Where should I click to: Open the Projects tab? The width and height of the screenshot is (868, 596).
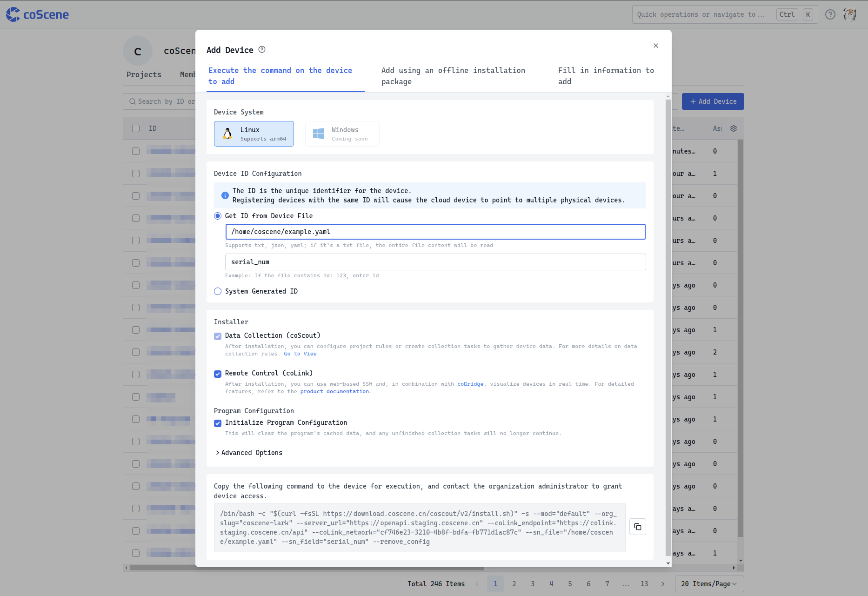point(144,74)
